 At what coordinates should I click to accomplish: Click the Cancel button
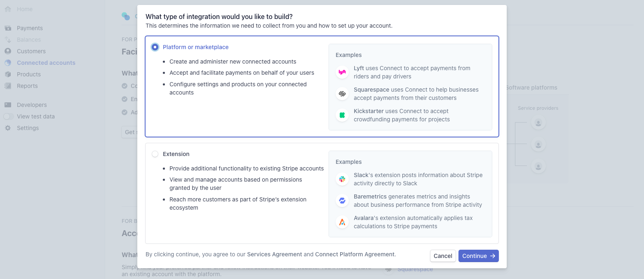443,256
